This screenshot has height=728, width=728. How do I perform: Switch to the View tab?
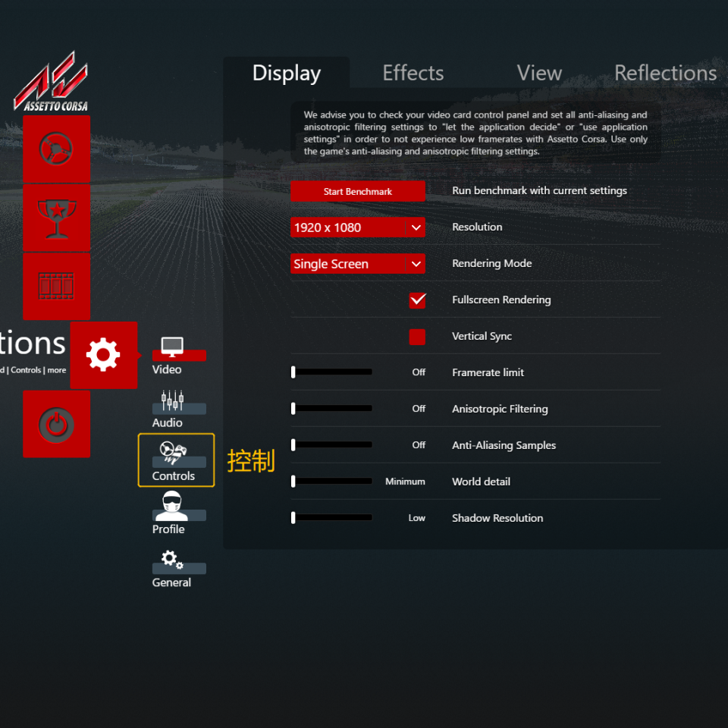tap(539, 74)
